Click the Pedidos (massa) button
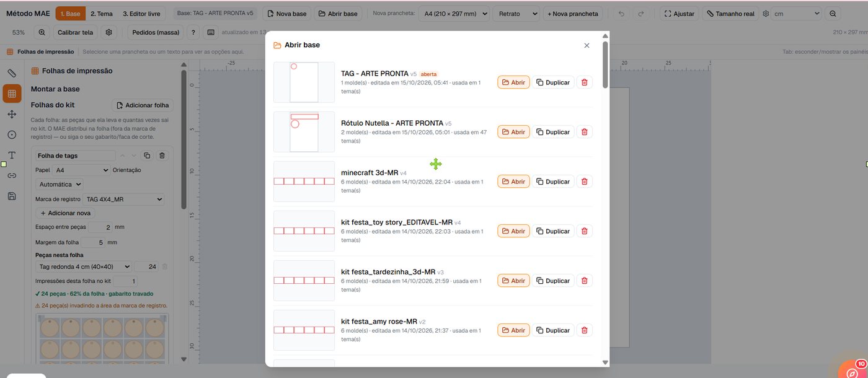 (x=156, y=32)
